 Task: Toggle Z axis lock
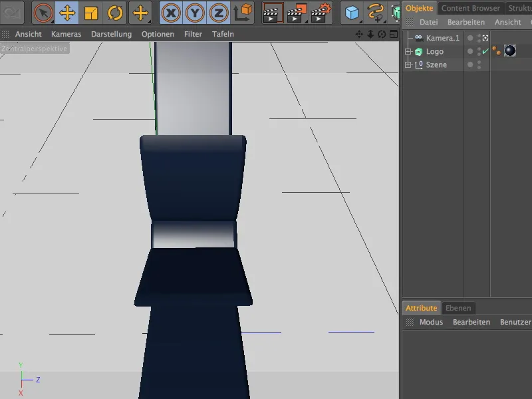click(219, 13)
